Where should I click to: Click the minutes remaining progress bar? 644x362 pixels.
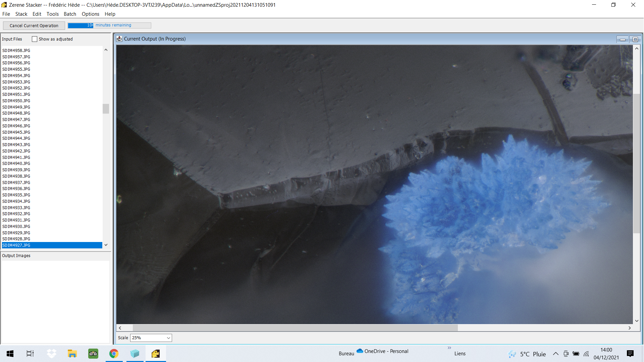[x=109, y=25]
